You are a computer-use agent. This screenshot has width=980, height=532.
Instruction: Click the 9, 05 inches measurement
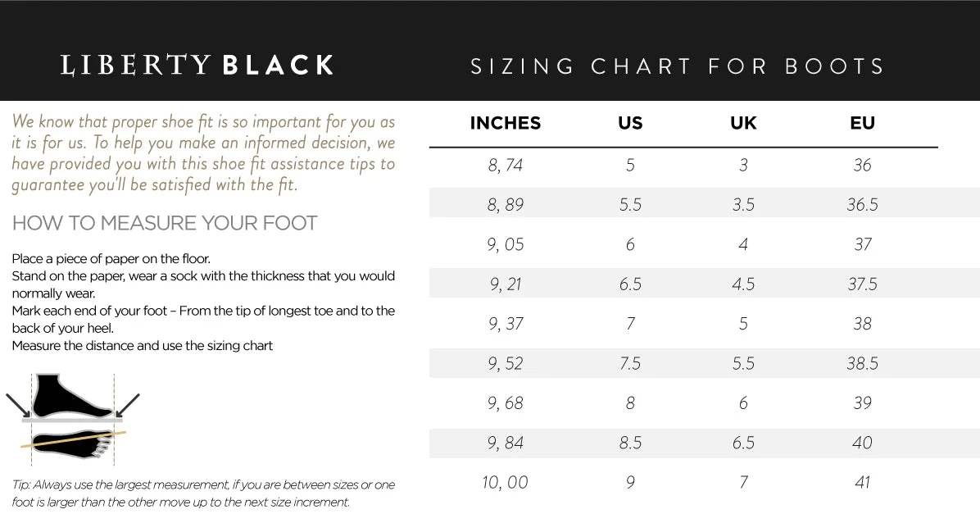(506, 244)
